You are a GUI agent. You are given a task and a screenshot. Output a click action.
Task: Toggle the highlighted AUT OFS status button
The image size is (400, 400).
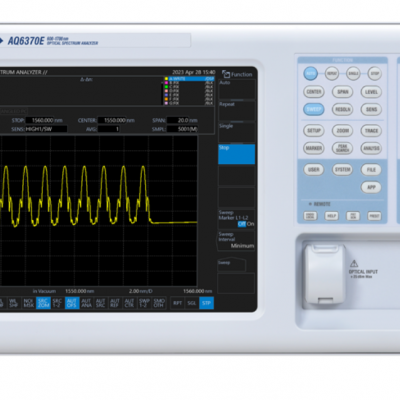(72, 303)
